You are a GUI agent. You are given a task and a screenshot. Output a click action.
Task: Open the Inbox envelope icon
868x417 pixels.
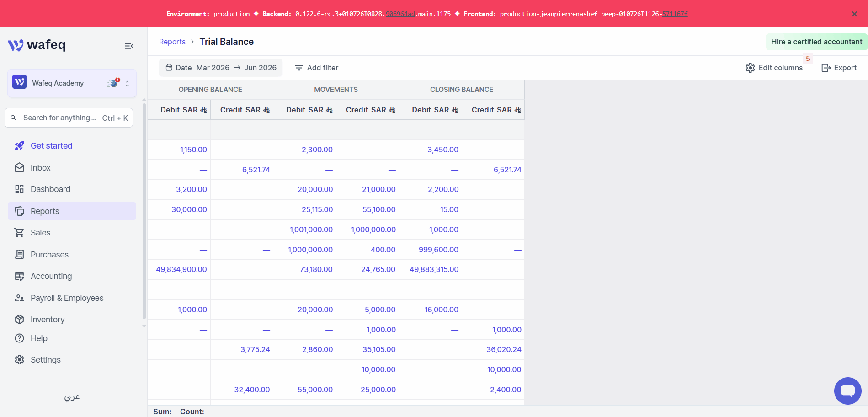[x=19, y=168]
